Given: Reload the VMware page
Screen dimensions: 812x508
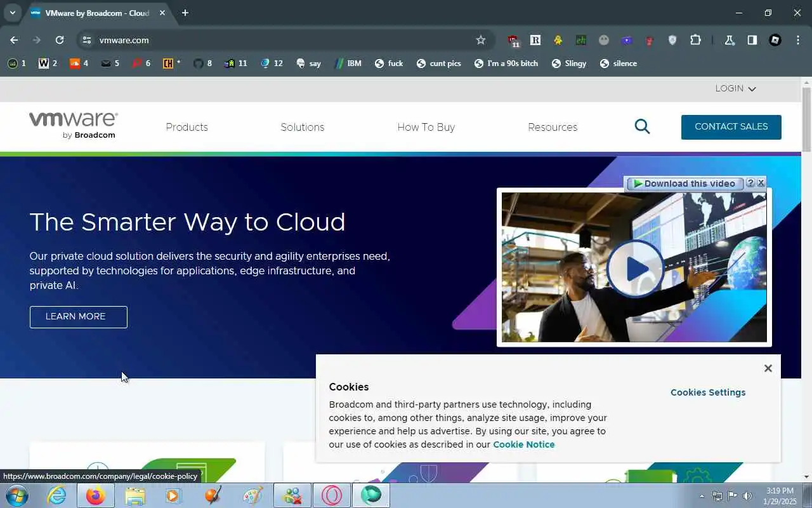Looking at the screenshot, I should click(60, 40).
